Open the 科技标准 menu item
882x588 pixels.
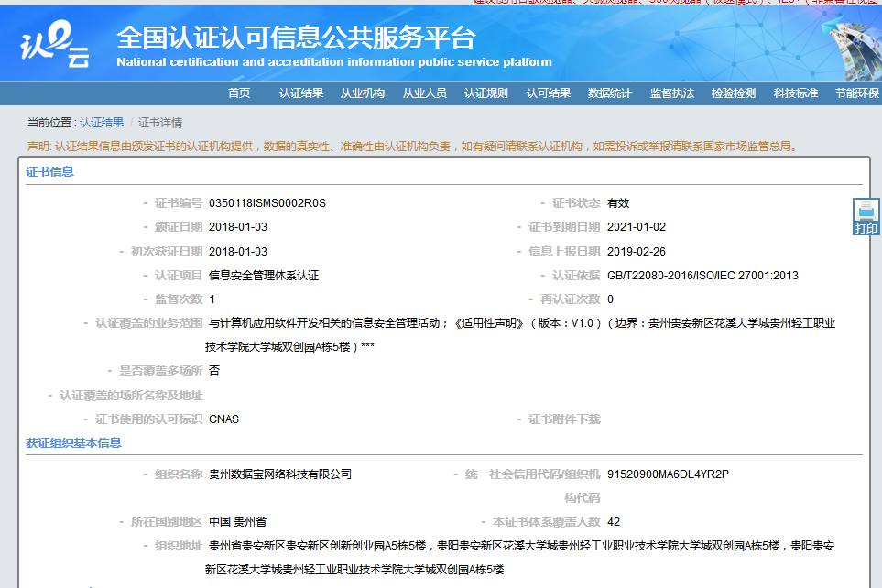pos(796,93)
